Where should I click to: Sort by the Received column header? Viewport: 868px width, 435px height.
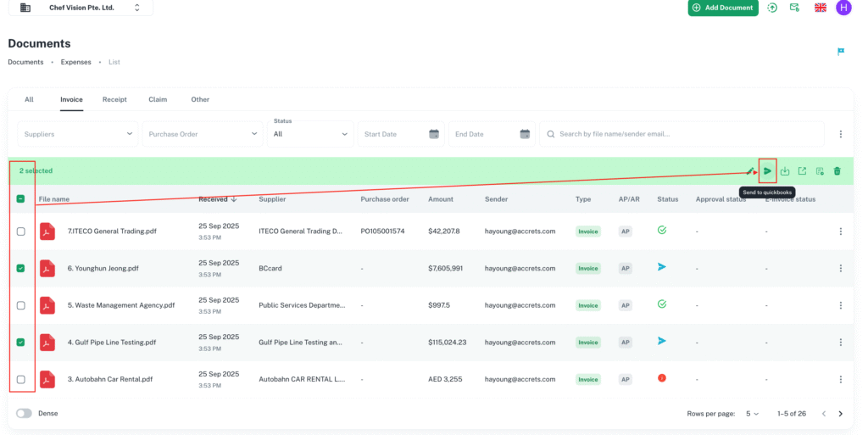[x=218, y=199]
